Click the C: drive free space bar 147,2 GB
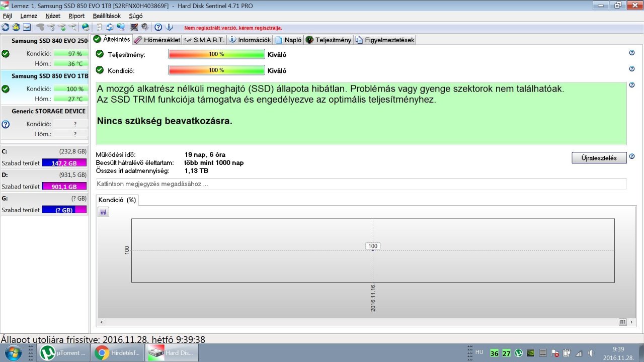 64,163
